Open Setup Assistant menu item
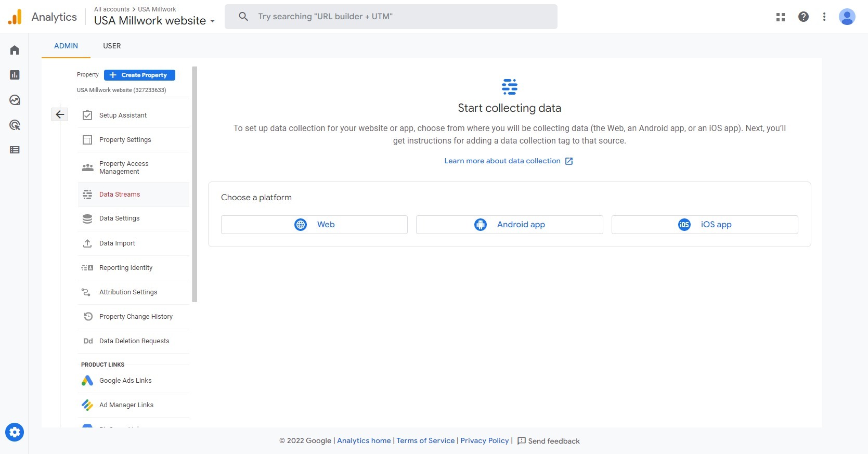This screenshot has width=868, height=454. (134, 115)
